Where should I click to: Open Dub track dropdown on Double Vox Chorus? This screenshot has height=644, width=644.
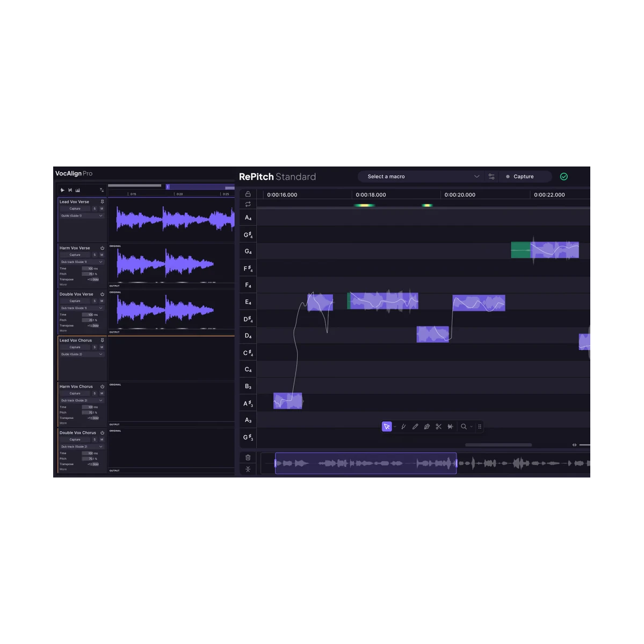click(x=82, y=446)
